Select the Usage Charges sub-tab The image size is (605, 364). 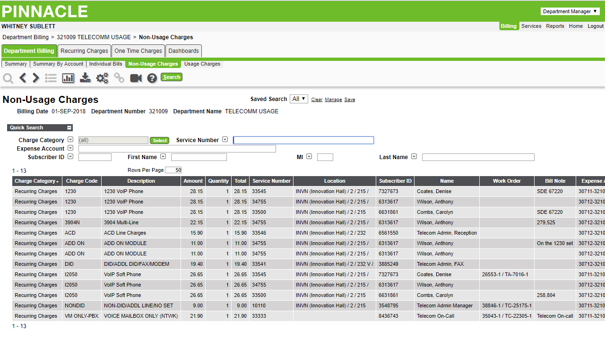tap(202, 64)
